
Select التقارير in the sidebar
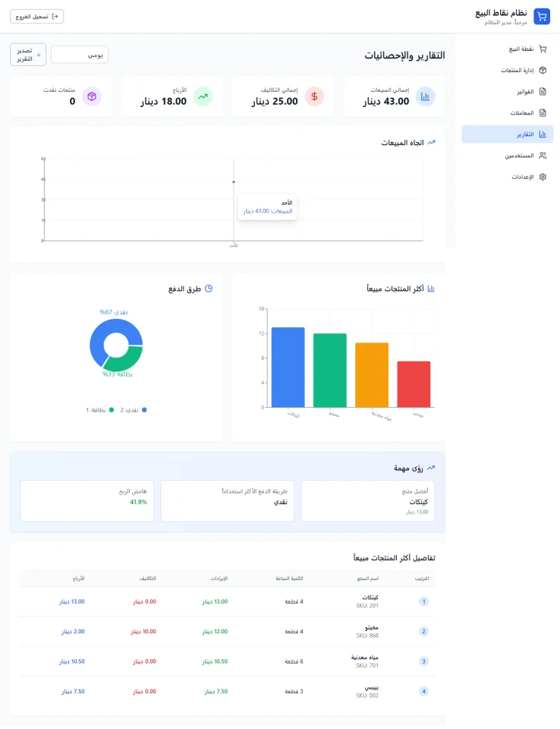[x=507, y=134]
